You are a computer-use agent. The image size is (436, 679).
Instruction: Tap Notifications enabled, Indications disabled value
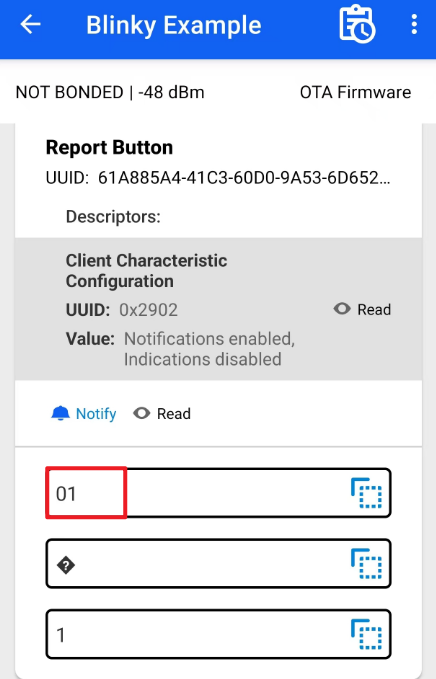(x=210, y=349)
